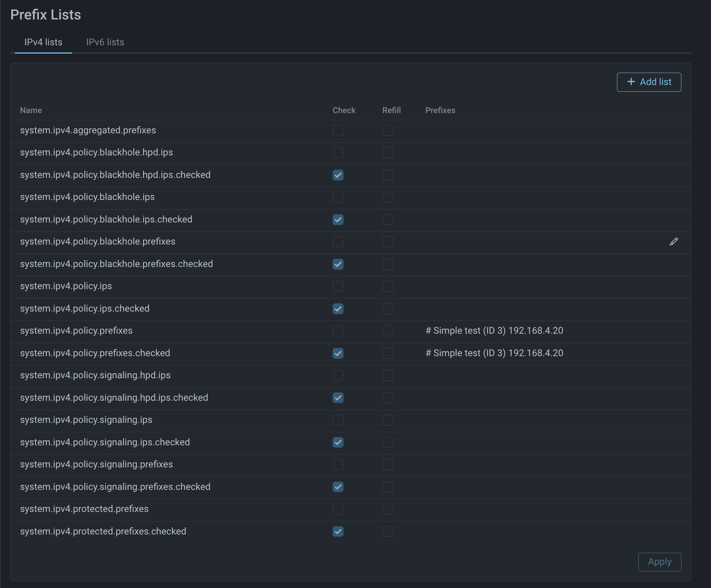
Task: Click the plus icon in Add list
Action: click(x=631, y=82)
